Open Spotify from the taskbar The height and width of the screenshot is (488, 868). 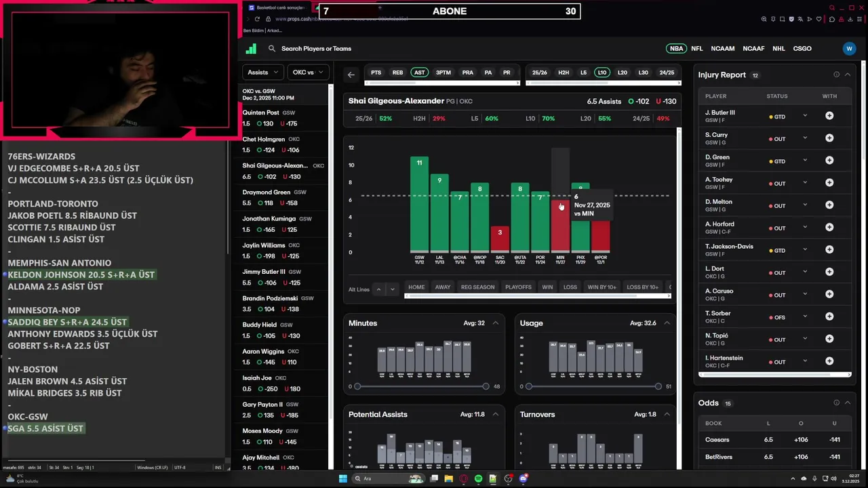pyautogui.click(x=478, y=479)
